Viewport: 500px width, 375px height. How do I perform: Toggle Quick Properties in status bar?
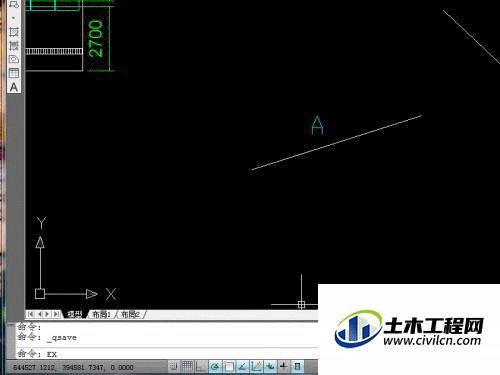pos(297,367)
